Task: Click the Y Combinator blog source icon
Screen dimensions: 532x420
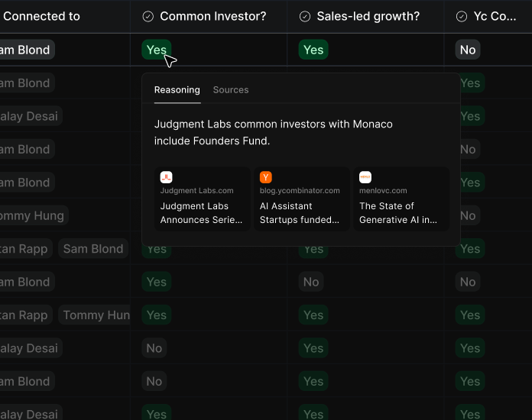Action: click(x=266, y=177)
